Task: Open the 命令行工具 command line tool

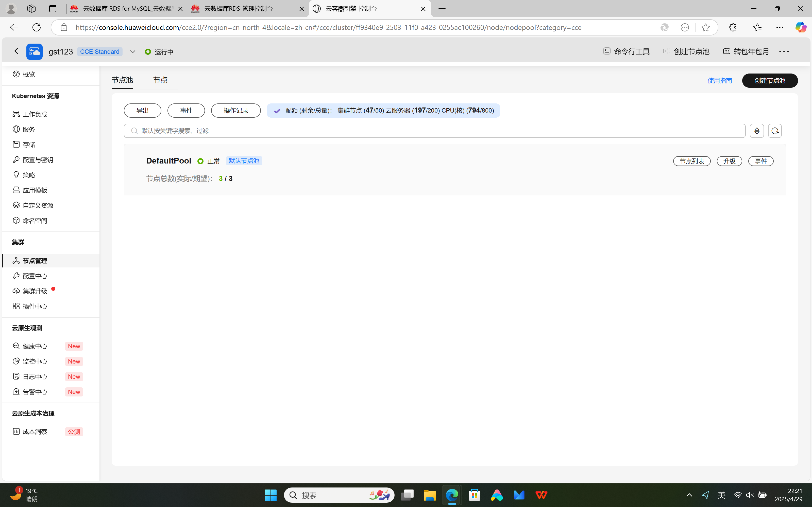Action: click(626, 51)
